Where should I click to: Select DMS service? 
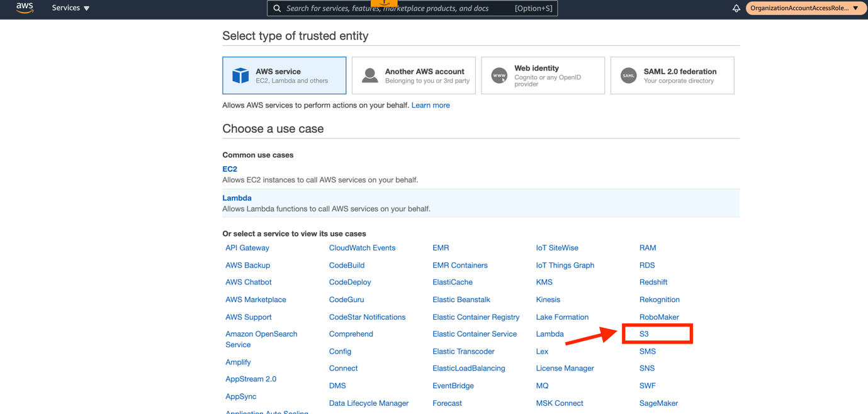pos(337,386)
